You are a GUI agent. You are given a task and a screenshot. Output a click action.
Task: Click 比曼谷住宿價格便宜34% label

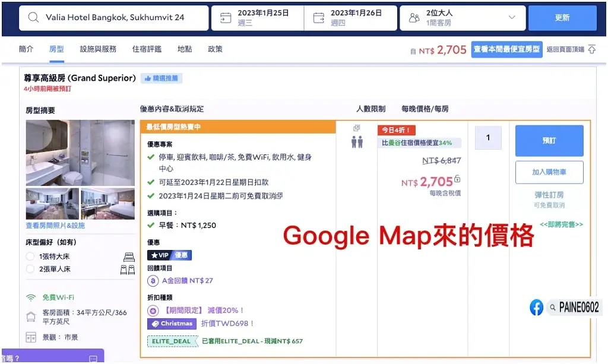[420, 143]
